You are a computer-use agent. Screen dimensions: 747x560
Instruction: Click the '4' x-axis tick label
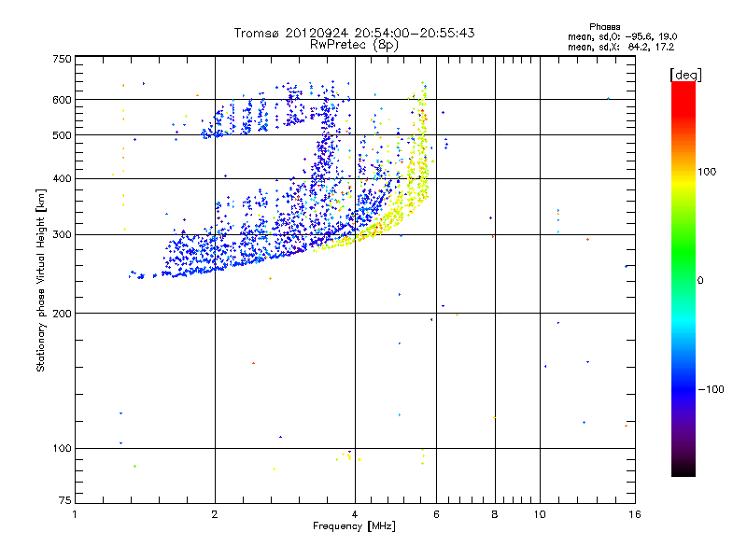point(355,514)
